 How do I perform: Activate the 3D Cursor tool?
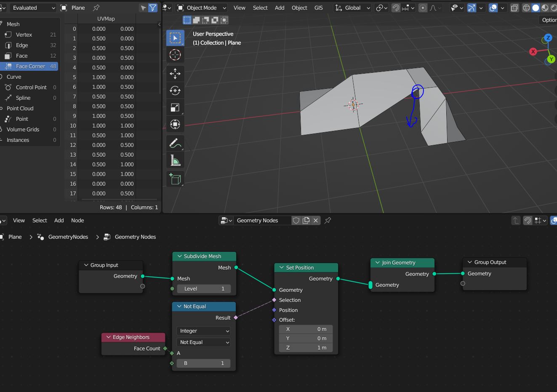pos(175,55)
